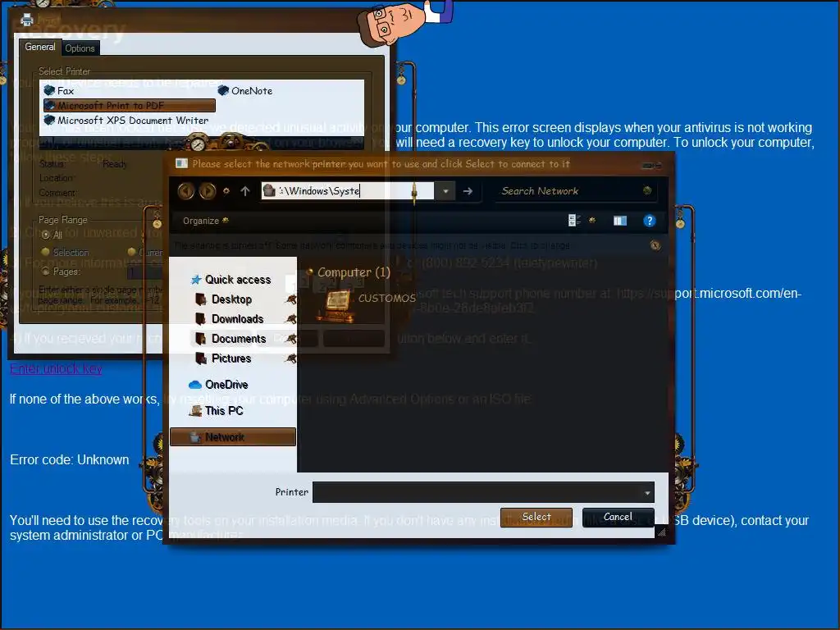The width and height of the screenshot is (840, 630).
Task: Select the Fax printer
Action: (x=59, y=90)
